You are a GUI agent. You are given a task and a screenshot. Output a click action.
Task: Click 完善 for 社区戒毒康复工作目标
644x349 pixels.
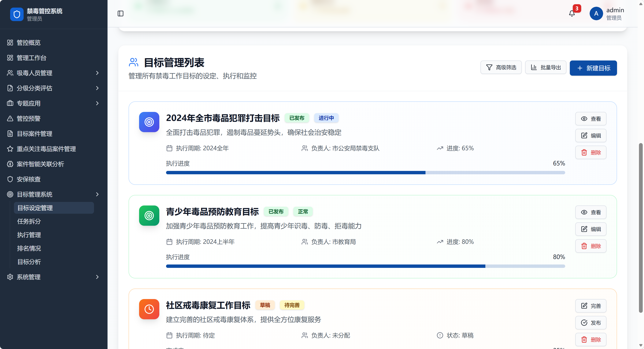click(x=591, y=306)
